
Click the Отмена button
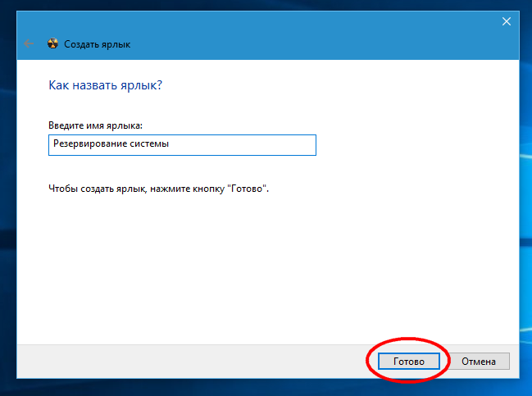479,362
